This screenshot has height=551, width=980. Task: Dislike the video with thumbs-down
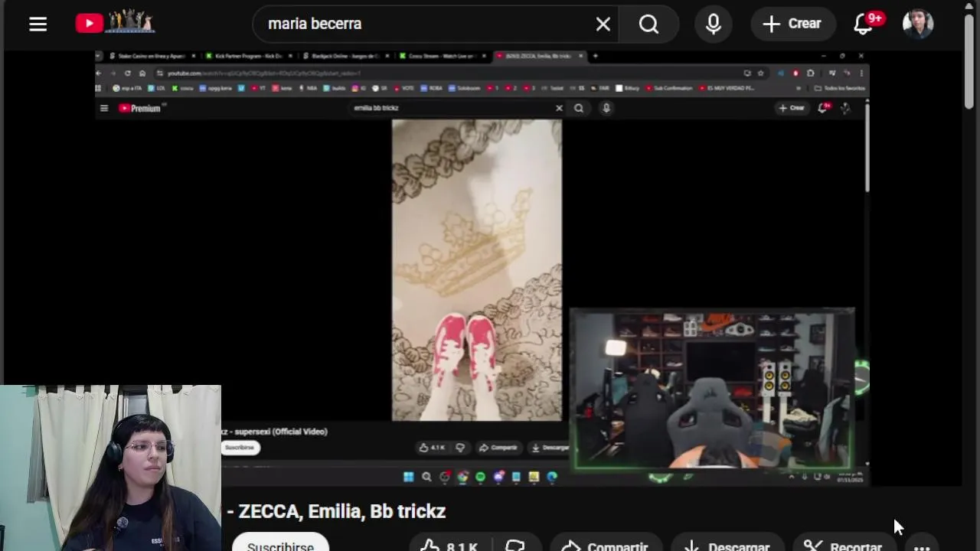click(x=515, y=544)
